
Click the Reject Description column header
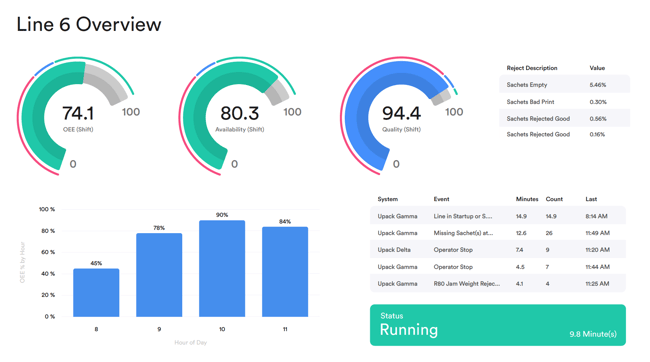click(532, 68)
